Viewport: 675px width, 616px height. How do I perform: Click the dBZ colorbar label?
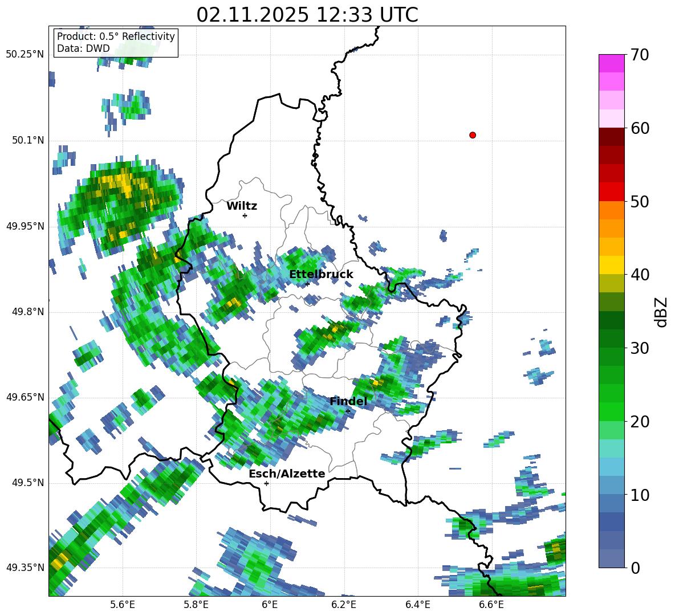pyautogui.click(x=662, y=312)
